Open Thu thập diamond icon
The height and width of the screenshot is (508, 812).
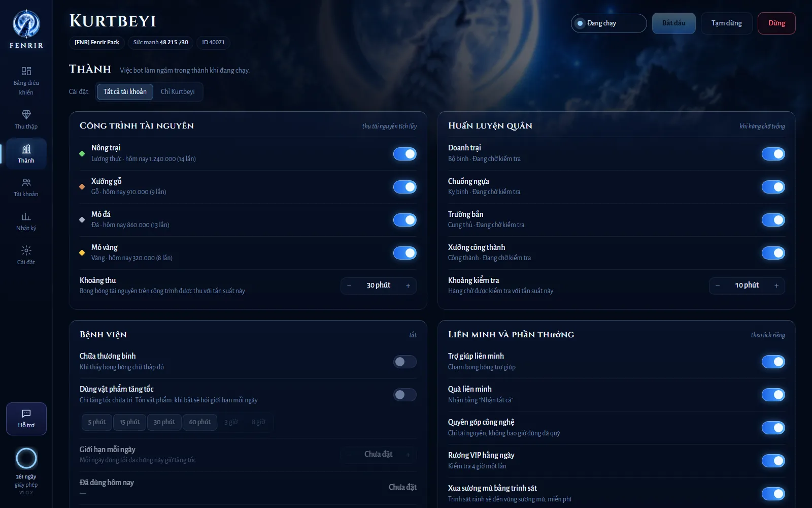[26, 115]
